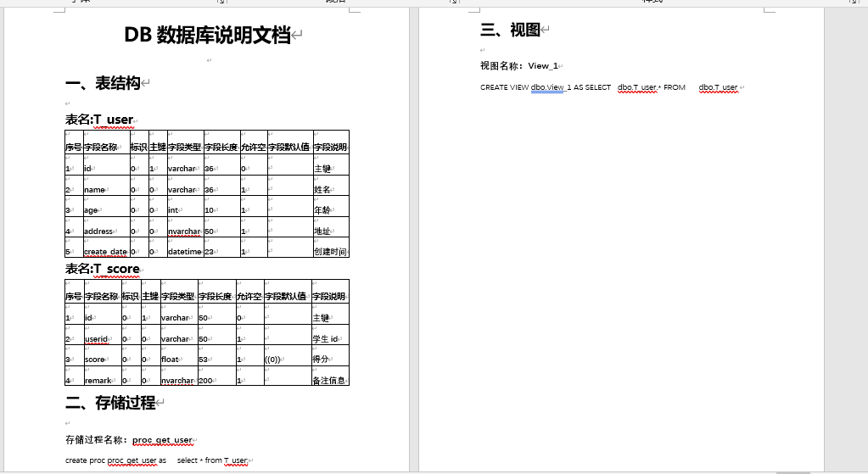Click CREATE VIEW at the statement start
Screen dimensions: 868x474
pos(504,87)
